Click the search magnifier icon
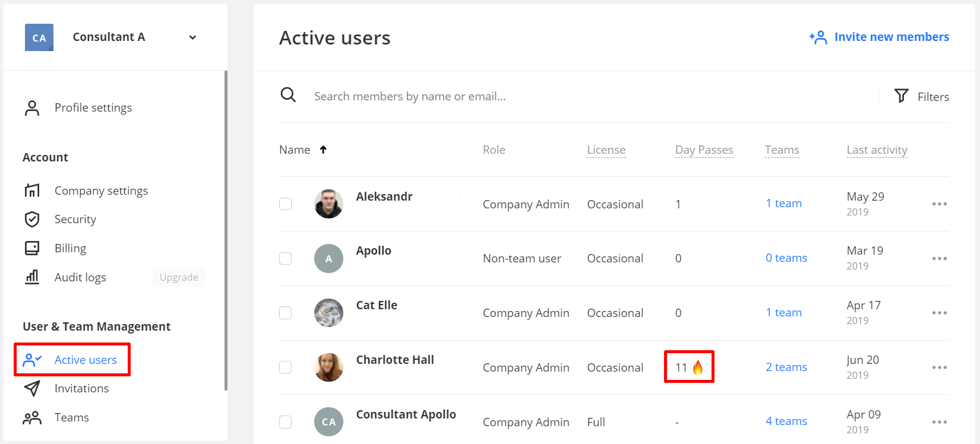The width and height of the screenshot is (980, 444). (288, 95)
